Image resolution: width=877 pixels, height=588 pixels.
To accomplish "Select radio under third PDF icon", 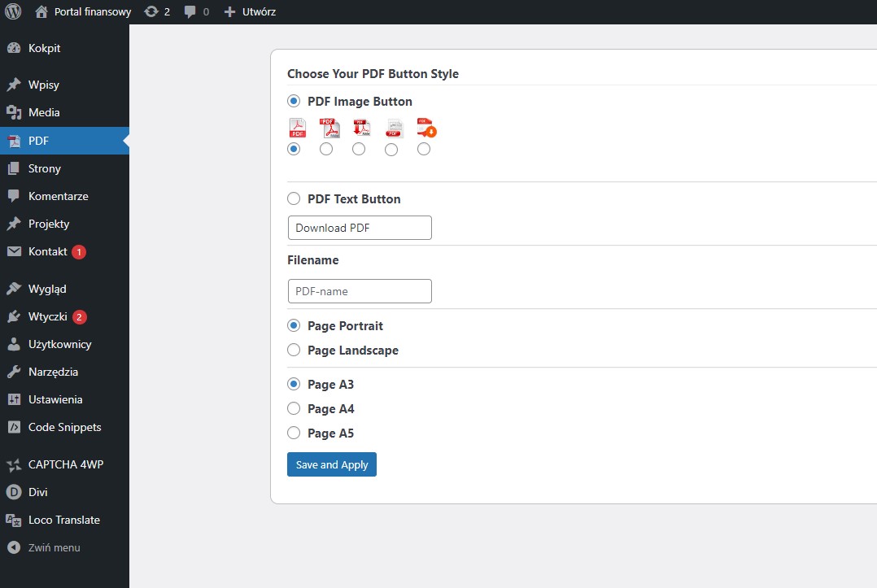I will 359,149.
